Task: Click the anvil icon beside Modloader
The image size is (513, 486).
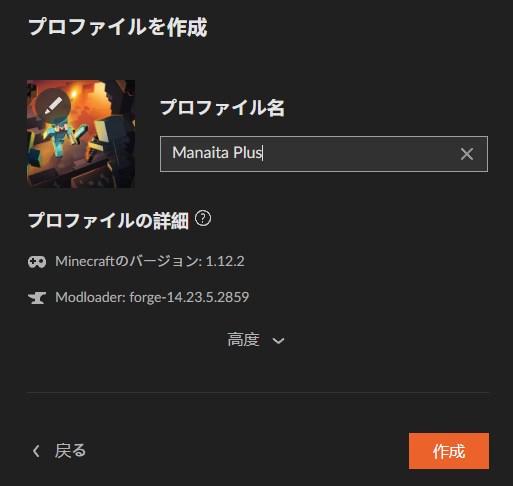Action: (37, 297)
